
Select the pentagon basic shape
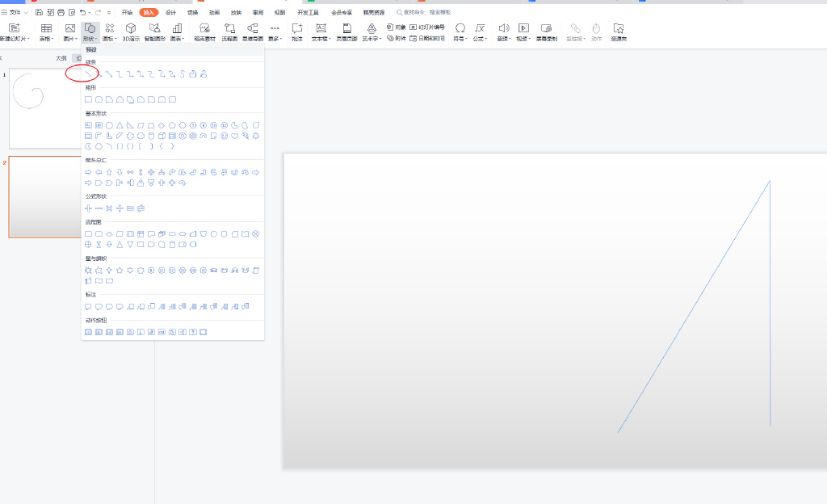coord(172,125)
